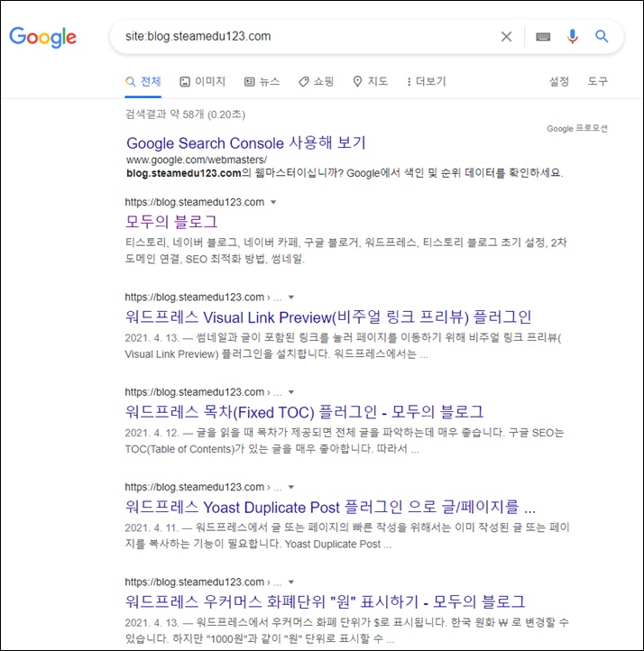Image resolution: width=644 pixels, height=651 pixels.
Task: Switch to the 뉴스 tab
Action: [x=262, y=82]
